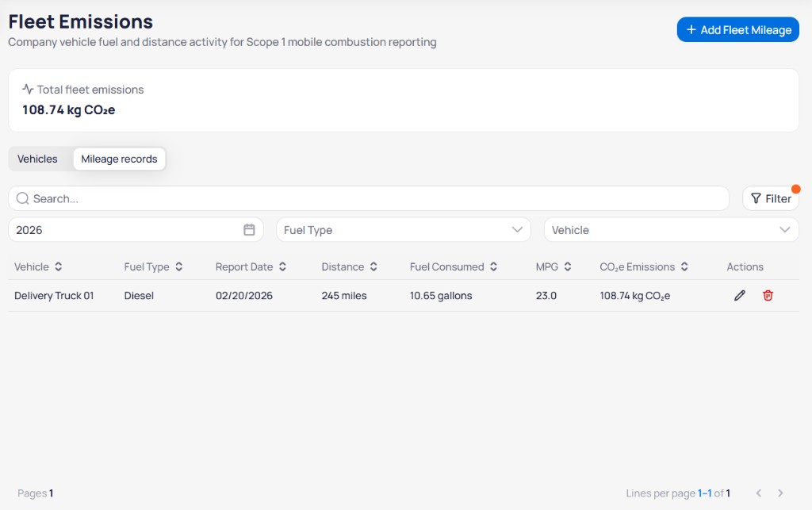The image size is (812, 510).
Task: Go to the next page arrow
Action: (780, 493)
